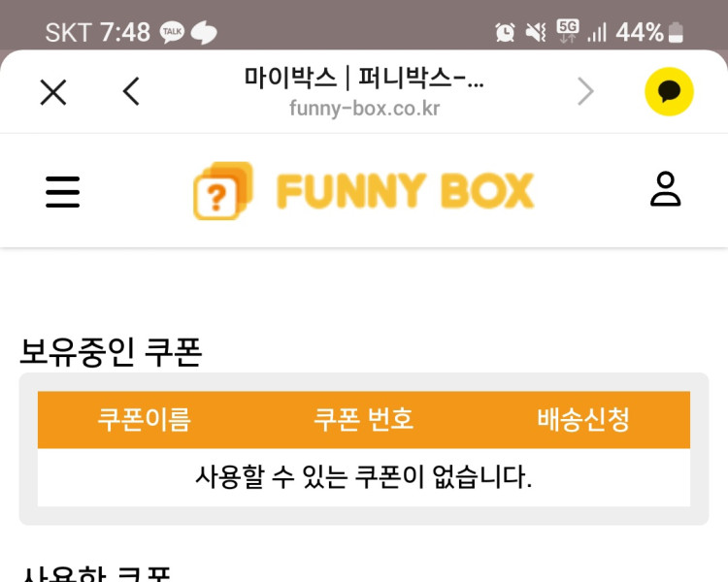Select the 배송신청 column header
Viewport: 728px width, 582px height.
[x=583, y=420]
